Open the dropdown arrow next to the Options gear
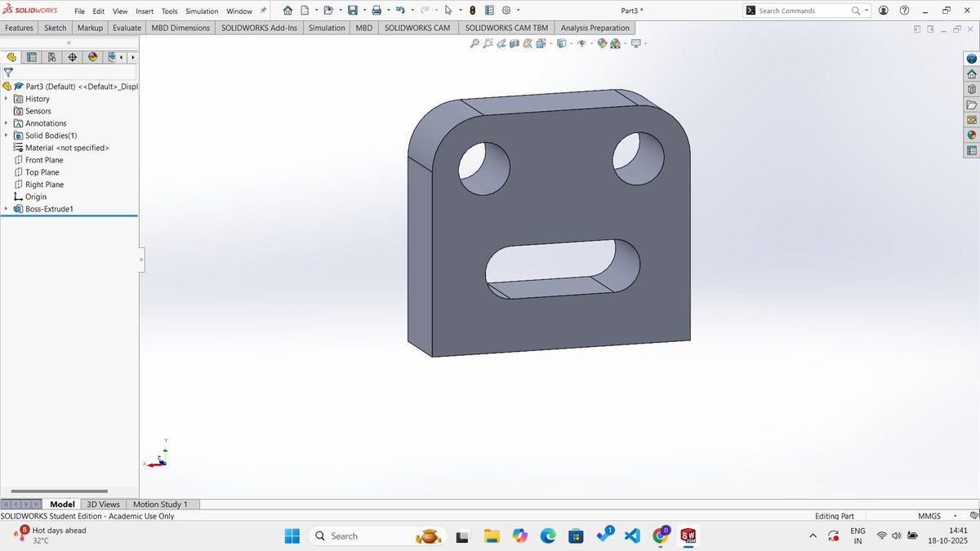The width and height of the screenshot is (980, 551). pyautogui.click(x=518, y=11)
